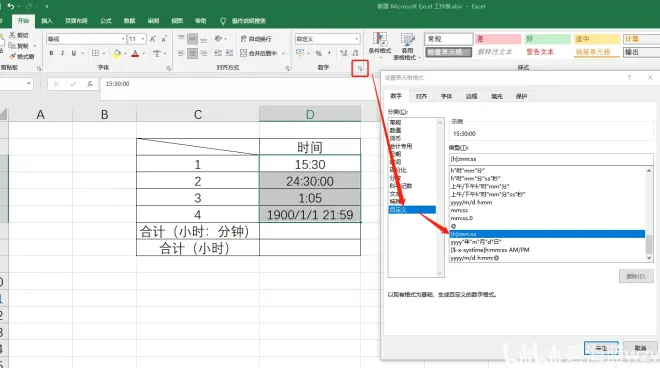Apply the 'Good' (好) green cell style
Viewport: 660px width, 368px height.
(547, 39)
